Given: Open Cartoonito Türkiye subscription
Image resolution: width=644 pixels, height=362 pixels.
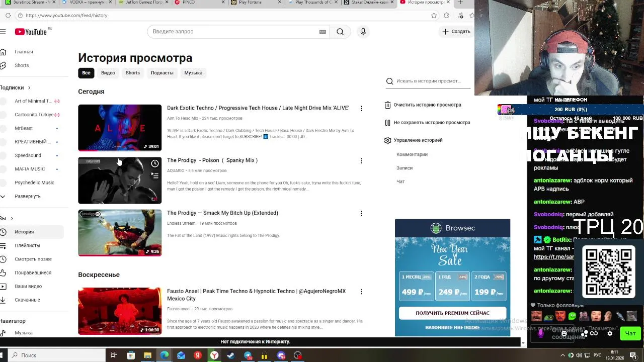Looking at the screenshot, I should click(x=34, y=115).
